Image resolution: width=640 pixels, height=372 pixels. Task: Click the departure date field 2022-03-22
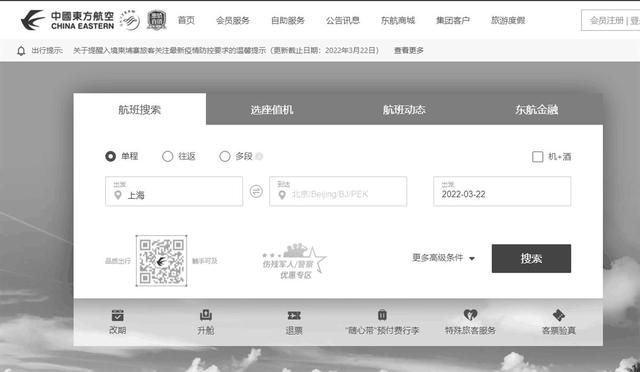click(x=502, y=191)
